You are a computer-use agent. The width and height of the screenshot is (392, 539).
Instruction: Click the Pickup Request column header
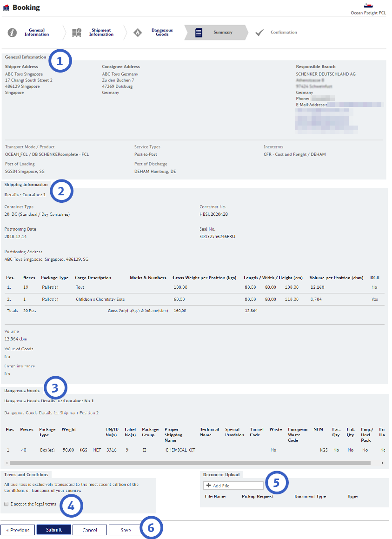257,496
